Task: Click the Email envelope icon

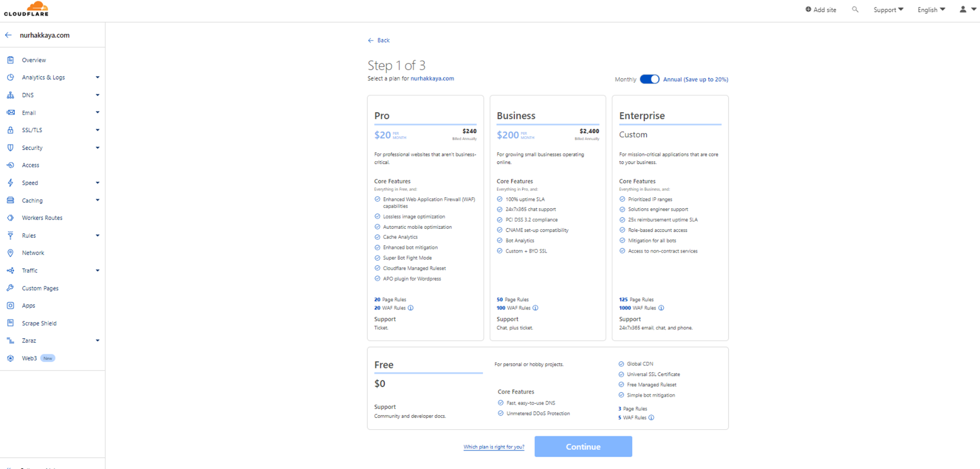Action: [10, 113]
